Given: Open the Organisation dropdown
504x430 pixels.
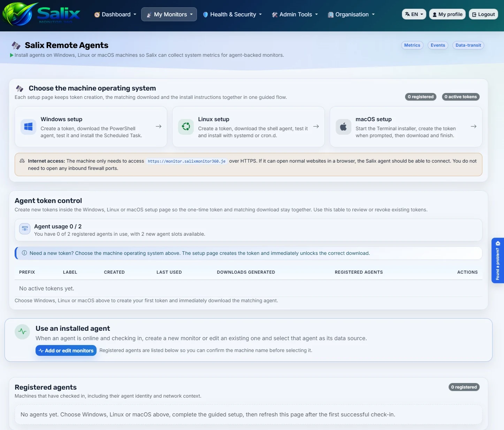Looking at the screenshot, I should [351, 14].
